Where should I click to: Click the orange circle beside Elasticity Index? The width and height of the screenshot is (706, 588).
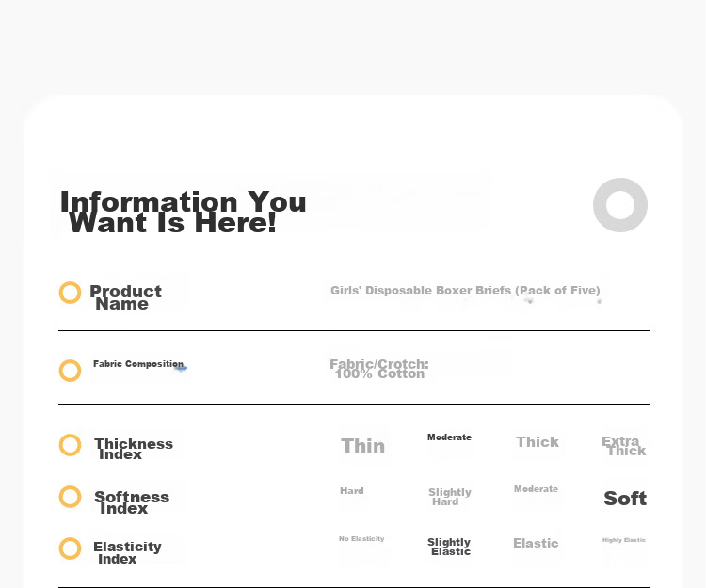click(x=71, y=548)
